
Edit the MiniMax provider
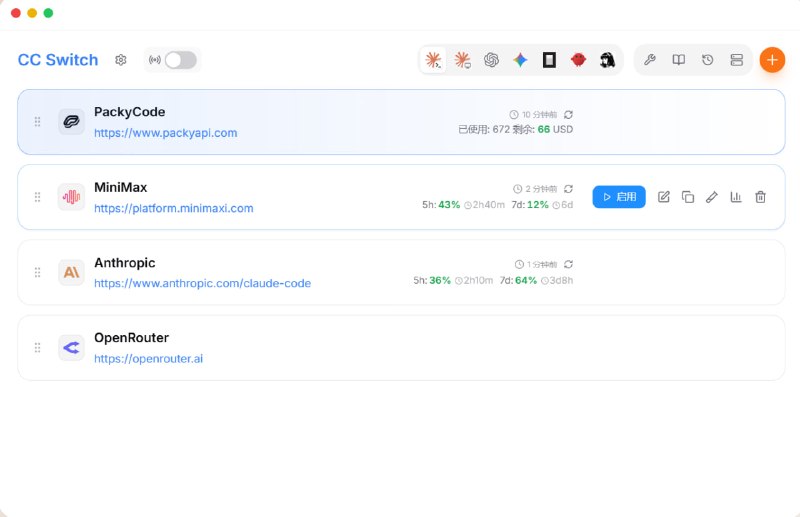663,196
